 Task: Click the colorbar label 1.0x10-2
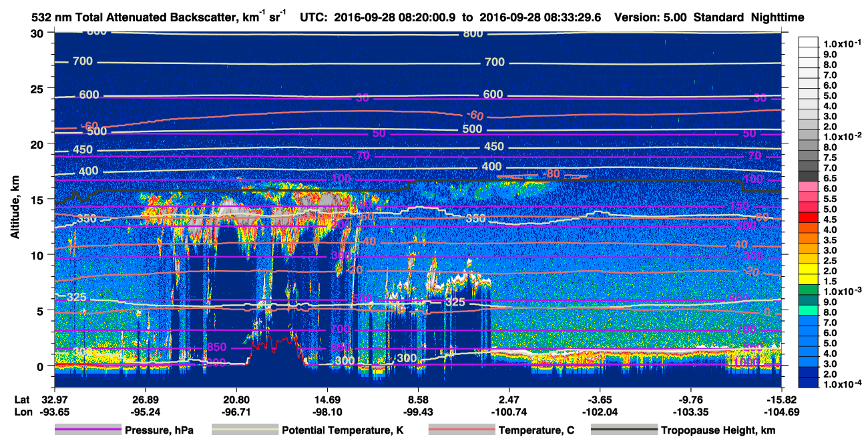[x=842, y=136]
